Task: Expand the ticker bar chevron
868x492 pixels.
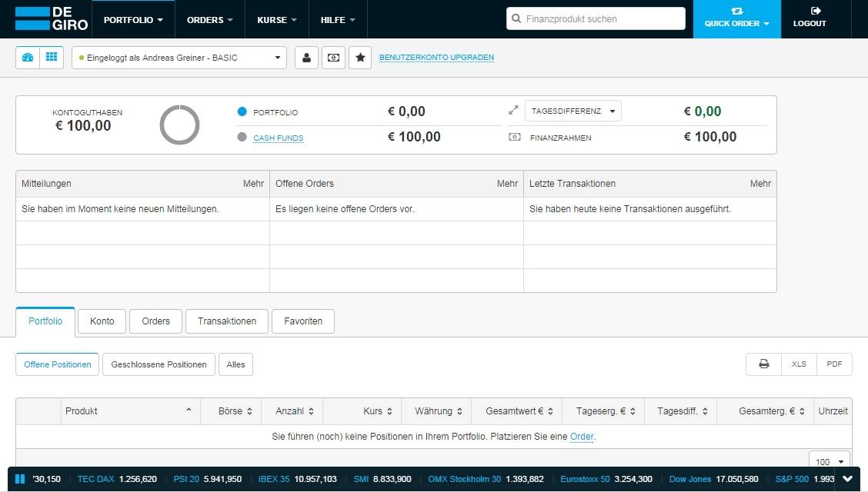Action: pos(847,479)
